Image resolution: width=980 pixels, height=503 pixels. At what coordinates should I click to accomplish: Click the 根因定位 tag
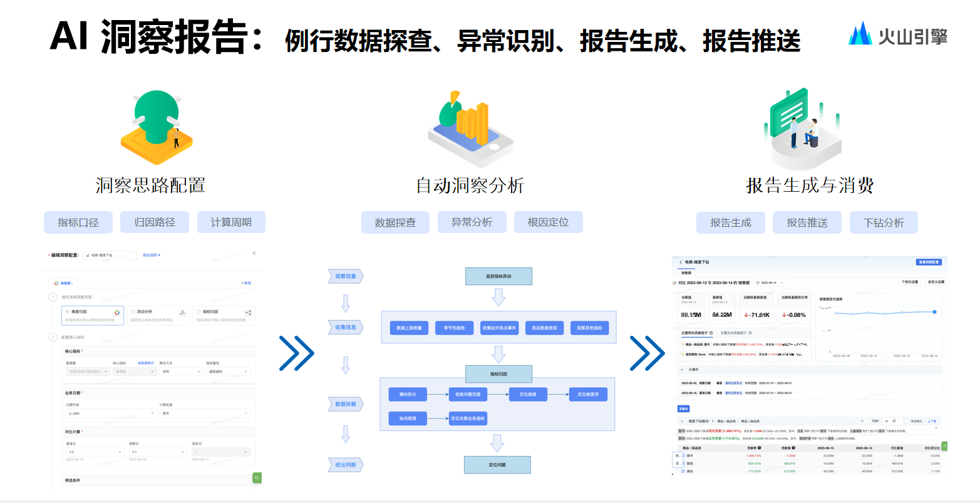tap(548, 222)
